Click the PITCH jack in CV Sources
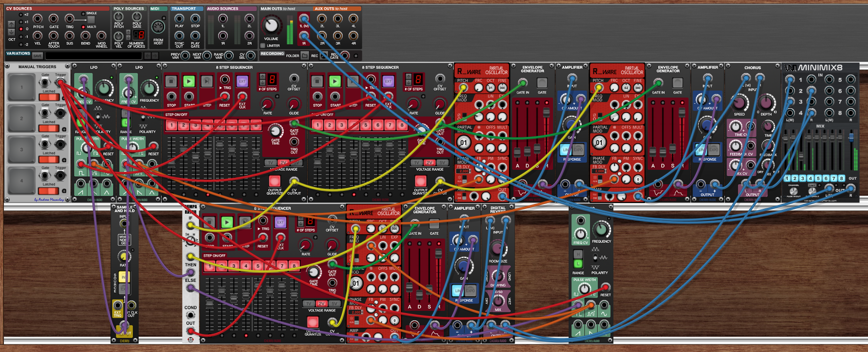The image size is (868, 352). pos(38,19)
